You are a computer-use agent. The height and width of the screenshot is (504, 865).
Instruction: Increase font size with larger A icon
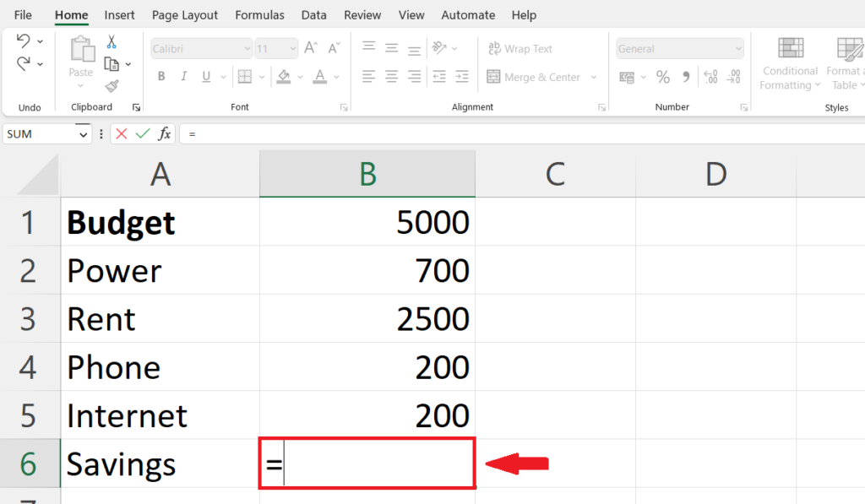click(x=311, y=48)
